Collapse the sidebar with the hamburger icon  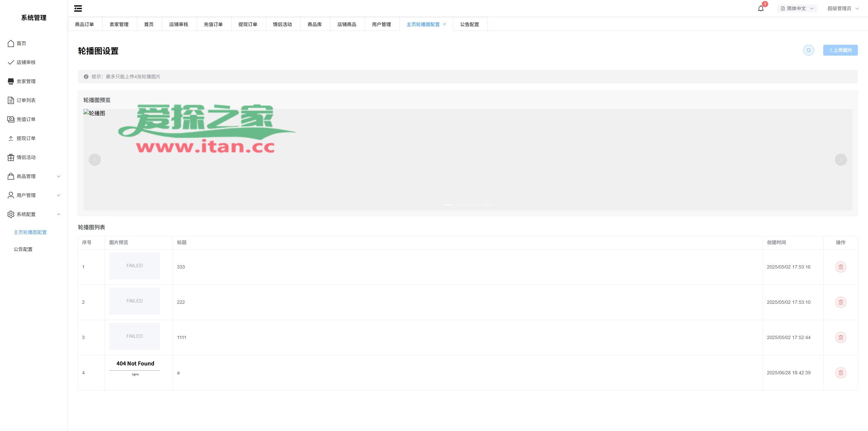click(78, 8)
